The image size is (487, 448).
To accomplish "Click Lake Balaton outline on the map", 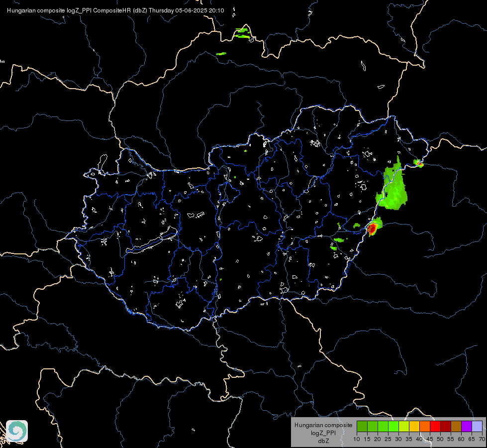I will point(152,240).
